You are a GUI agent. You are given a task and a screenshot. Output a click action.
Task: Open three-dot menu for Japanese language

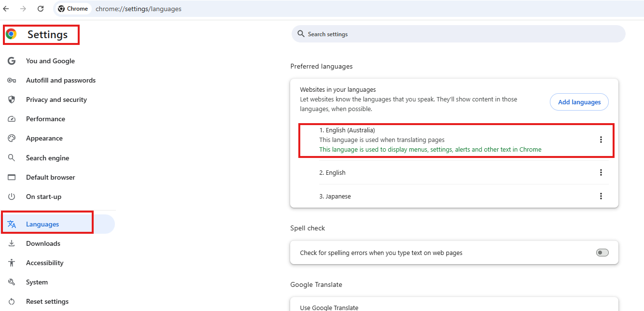(x=601, y=196)
